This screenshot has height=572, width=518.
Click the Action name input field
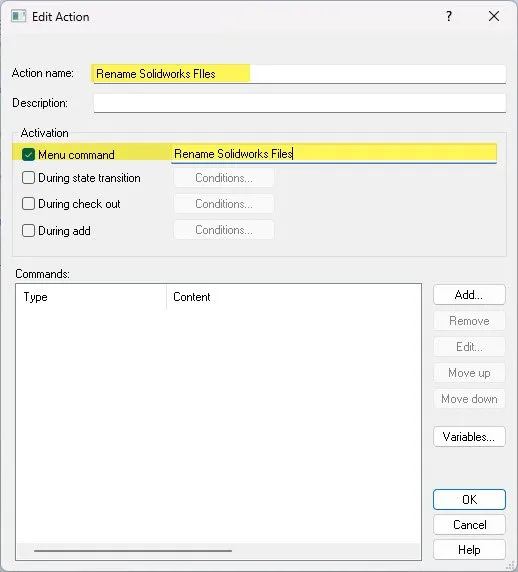tap(299, 74)
